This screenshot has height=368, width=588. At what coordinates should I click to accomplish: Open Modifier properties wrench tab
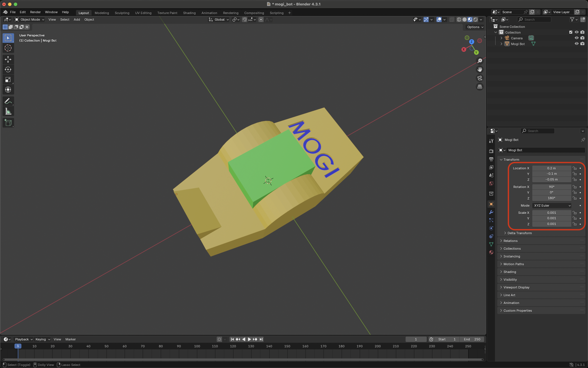(491, 212)
